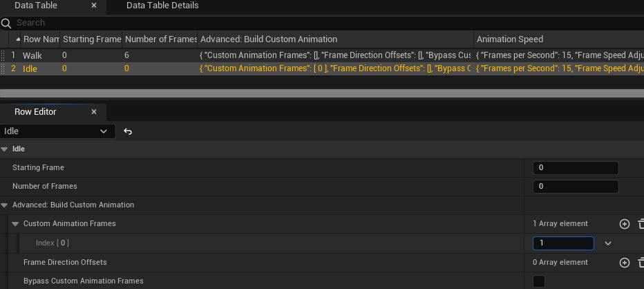Select the Row Editor tab
This screenshot has height=289, width=644.
coord(35,111)
